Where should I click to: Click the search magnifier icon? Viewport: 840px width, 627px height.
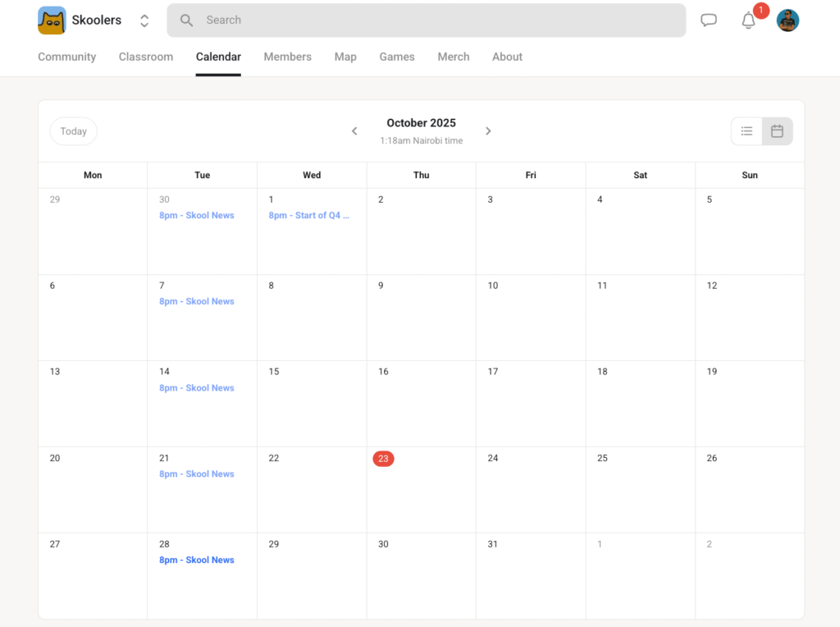point(185,20)
